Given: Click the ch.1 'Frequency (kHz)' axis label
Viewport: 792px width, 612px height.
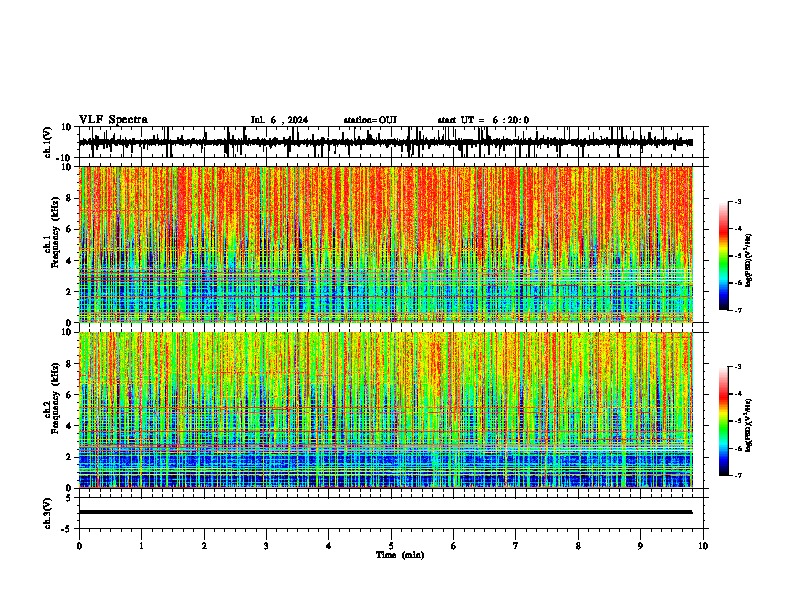Looking at the screenshot, I should pos(56,233).
